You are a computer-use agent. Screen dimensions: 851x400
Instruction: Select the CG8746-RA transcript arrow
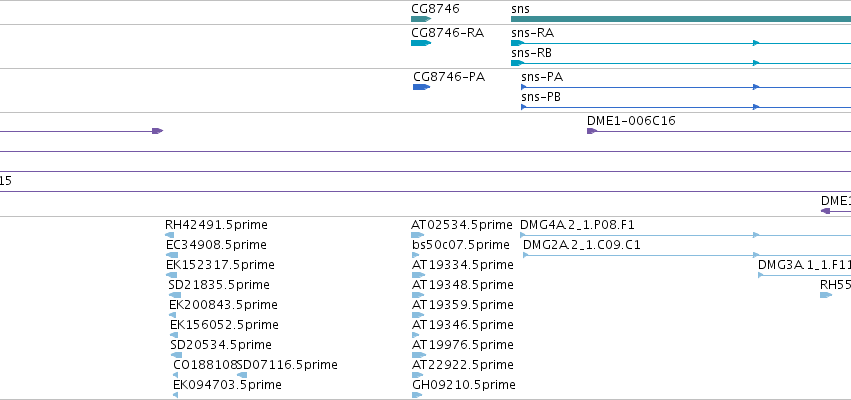coord(421,43)
